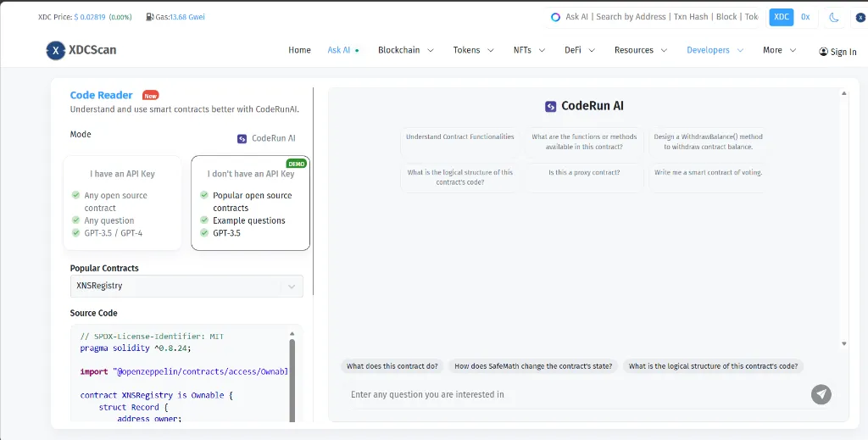This screenshot has width=868, height=440.
Task: Click the gas pump icon
Action: [149, 17]
